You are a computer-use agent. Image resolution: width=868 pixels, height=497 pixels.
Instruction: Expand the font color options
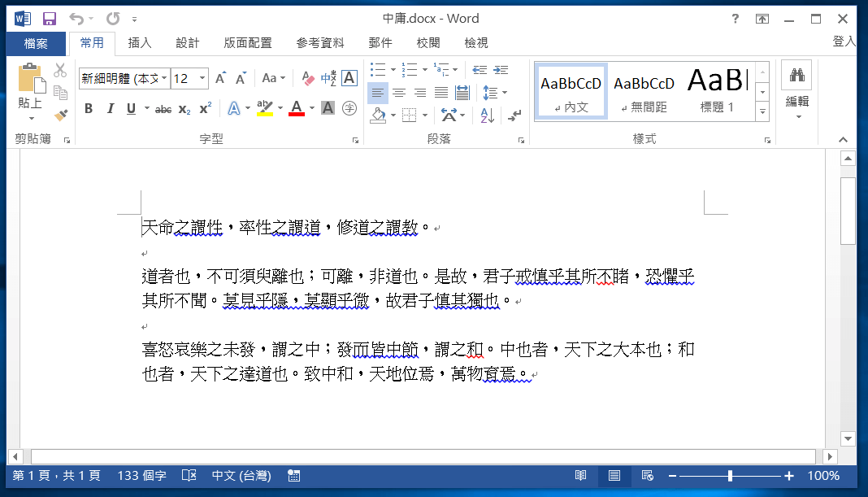point(311,107)
